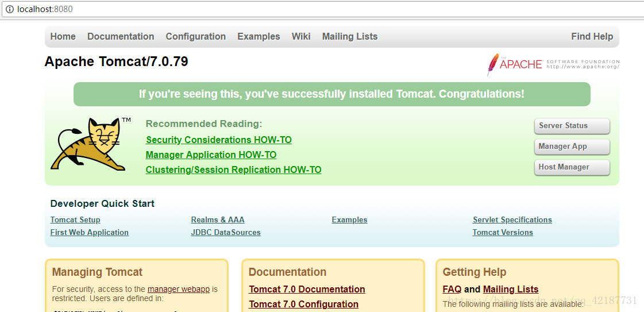
Task: Click the successfully installed Tomcat congratulations banner
Action: click(x=332, y=94)
